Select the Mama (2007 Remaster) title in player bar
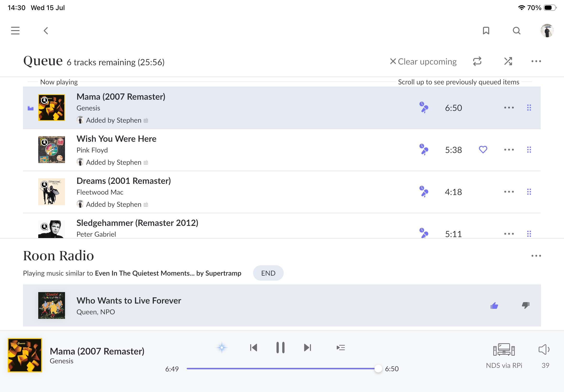 pyautogui.click(x=97, y=351)
